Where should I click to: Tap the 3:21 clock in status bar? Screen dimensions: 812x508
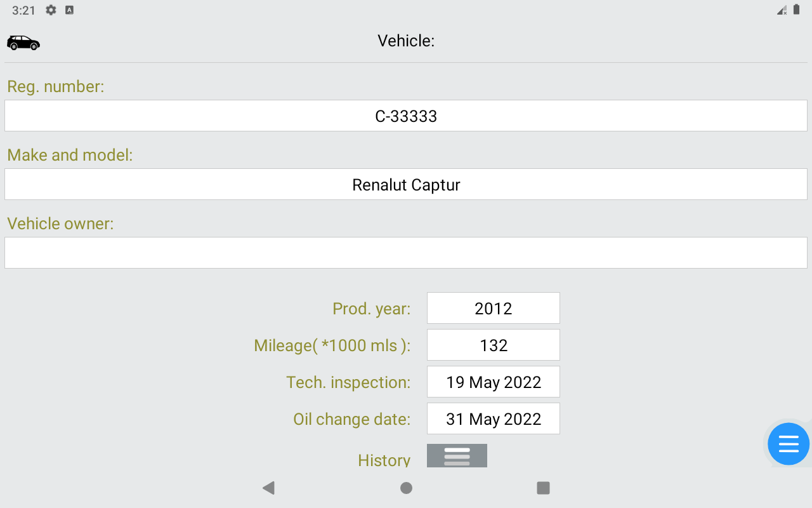pyautogui.click(x=23, y=10)
